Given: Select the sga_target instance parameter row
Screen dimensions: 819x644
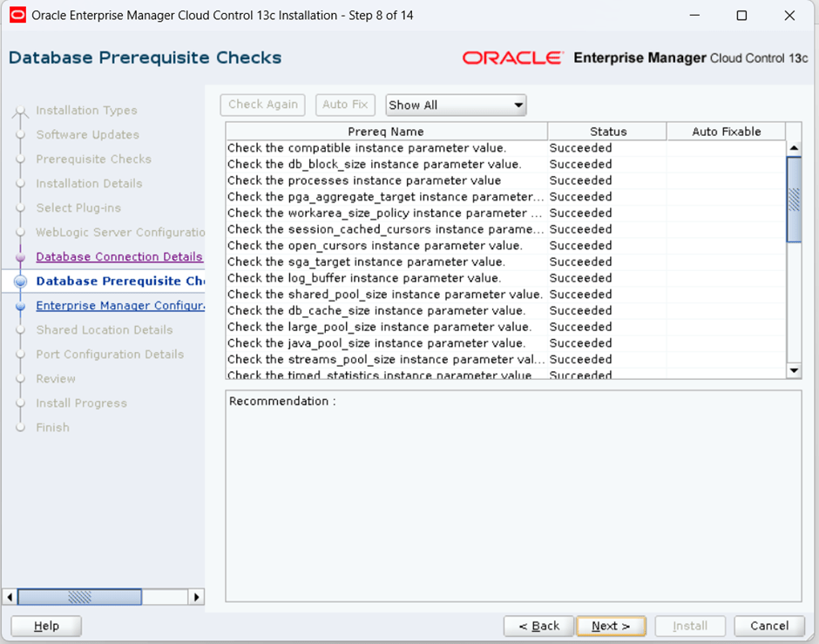Looking at the screenshot, I should [x=366, y=262].
